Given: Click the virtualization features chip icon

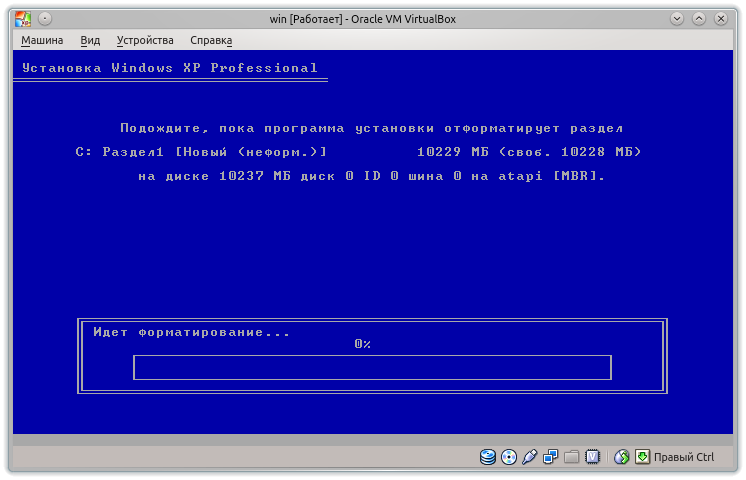Looking at the screenshot, I should [592, 457].
